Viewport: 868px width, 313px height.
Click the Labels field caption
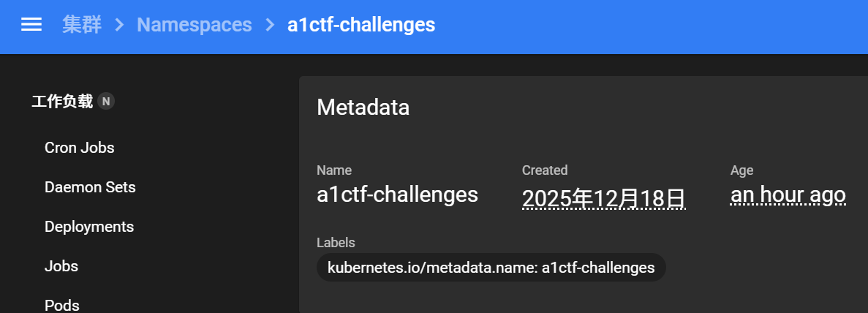point(336,243)
